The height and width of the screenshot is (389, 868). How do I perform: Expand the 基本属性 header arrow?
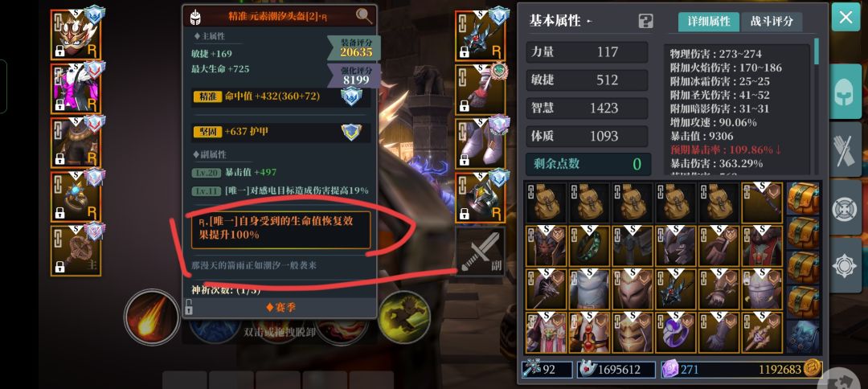(590, 22)
